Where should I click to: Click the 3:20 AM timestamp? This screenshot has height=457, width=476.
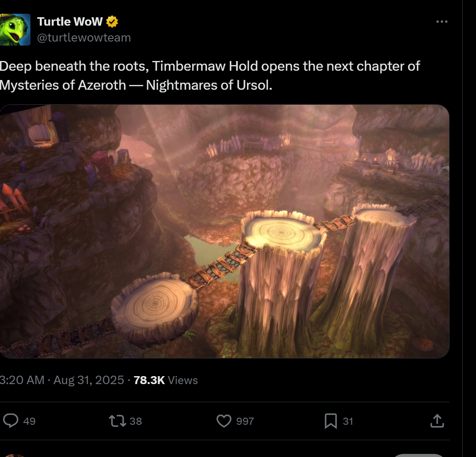(22, 380)
